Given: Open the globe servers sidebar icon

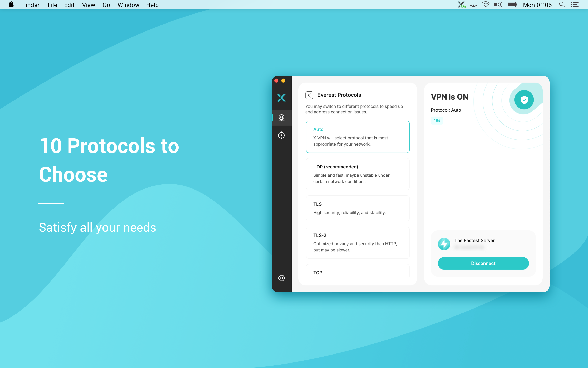Looking at the screenshot, I should pyautogui.click(x=281, y=118).
